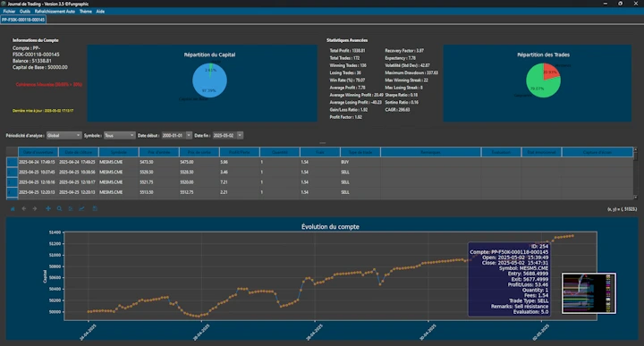Image resolution: width=644 pixels, height=346 pixels.
Task: Click the profit cell 7.21
Action: [240, 182]
